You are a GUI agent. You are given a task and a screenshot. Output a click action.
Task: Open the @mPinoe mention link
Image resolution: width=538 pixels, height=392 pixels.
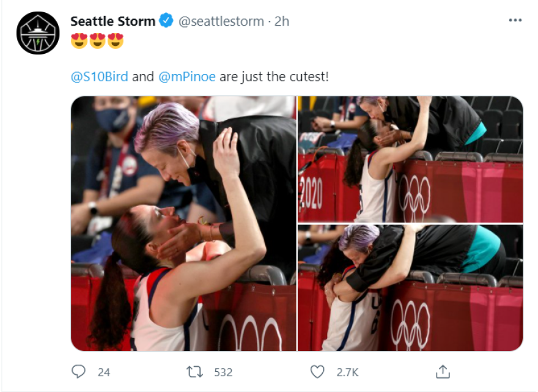[x=187, y=76]
